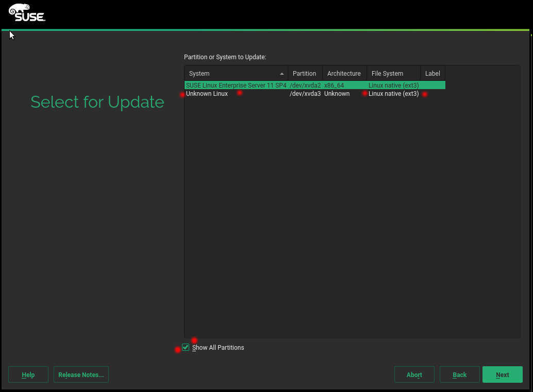The height and width of the screenshot is (392, 533).
Task: Click the /dev/xvda3 partition cell
Action: (x=305, y=94)
